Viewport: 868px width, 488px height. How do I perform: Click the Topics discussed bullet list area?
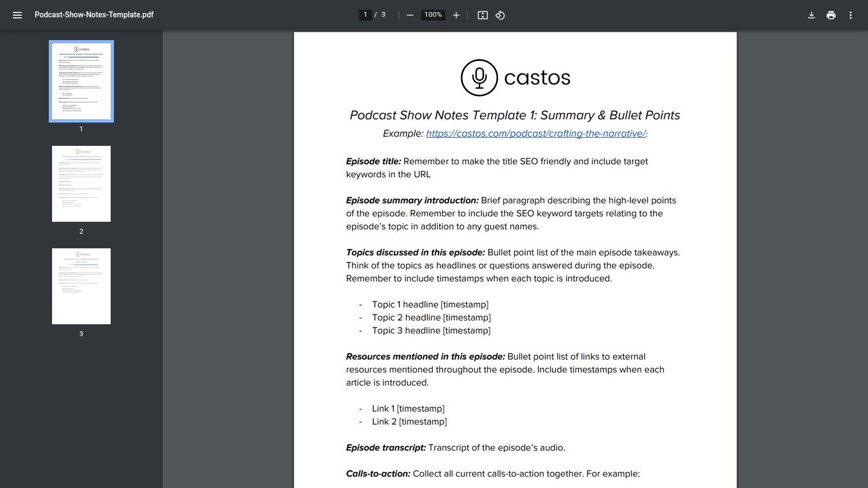(430, 317)
